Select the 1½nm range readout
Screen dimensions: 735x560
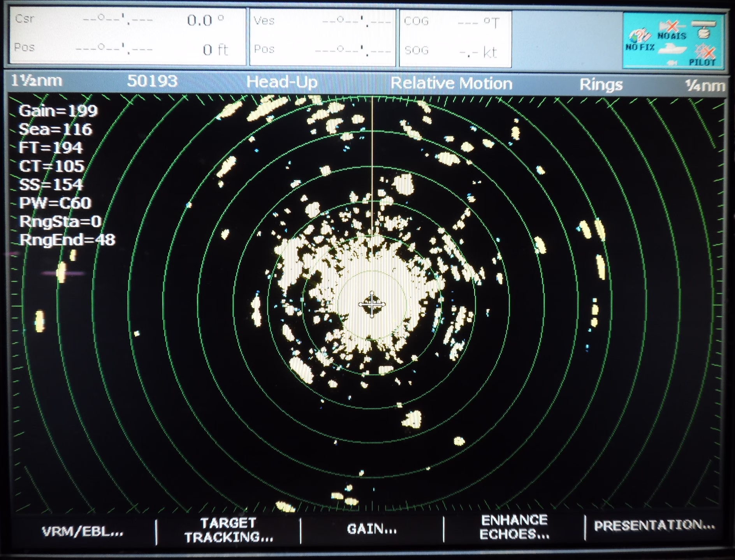point(37,81)
